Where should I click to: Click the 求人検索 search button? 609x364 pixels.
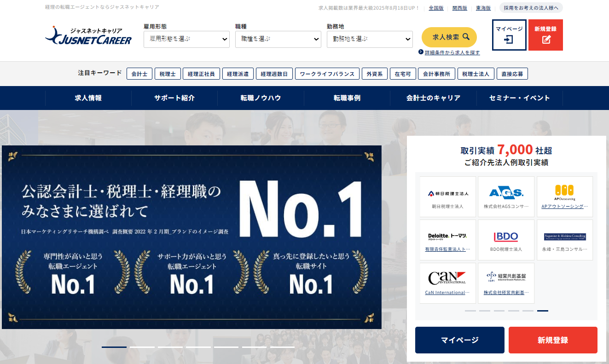click(449, 37)
